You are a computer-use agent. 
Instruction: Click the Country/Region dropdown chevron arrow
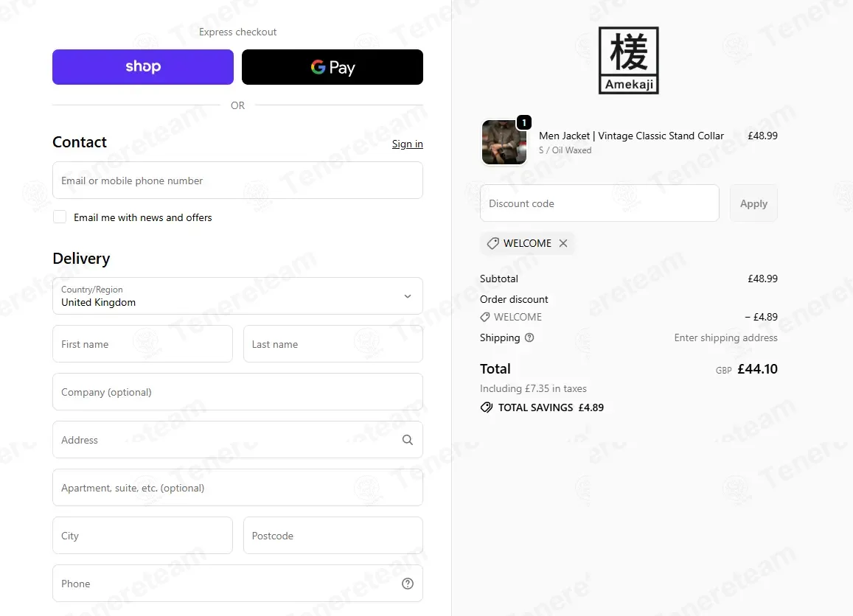pyautogui.click(x=408, y=296)
